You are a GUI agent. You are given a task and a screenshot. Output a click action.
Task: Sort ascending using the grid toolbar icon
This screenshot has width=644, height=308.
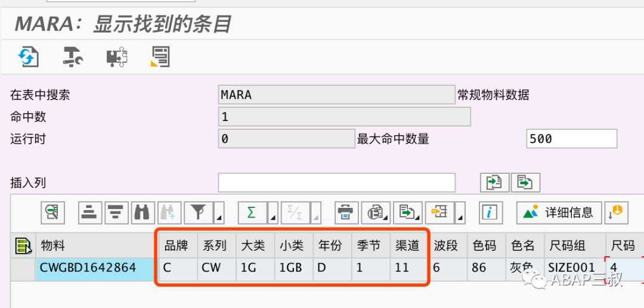click(90, 213)
